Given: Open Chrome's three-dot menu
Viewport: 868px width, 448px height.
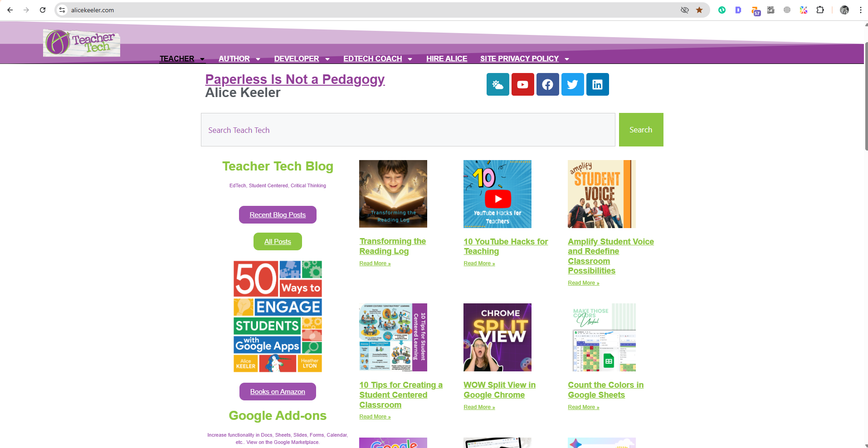Looking at the screenshot, I should point(860,10).
